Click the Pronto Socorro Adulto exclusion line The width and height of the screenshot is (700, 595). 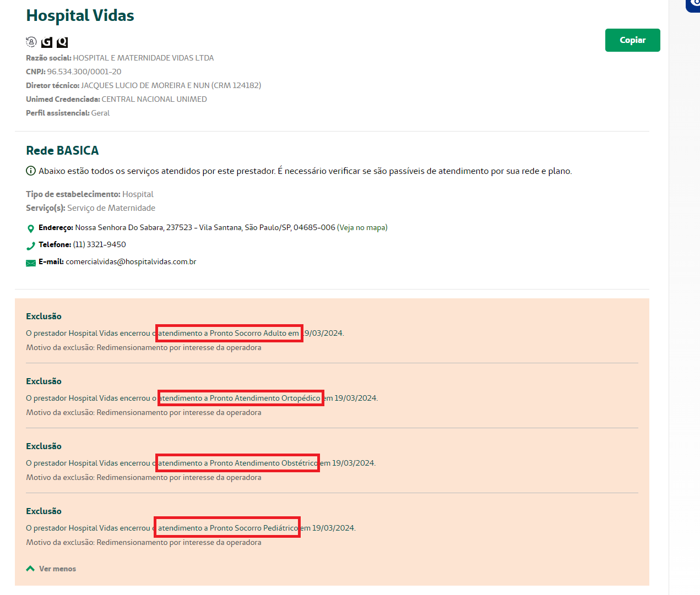(185, 333)
